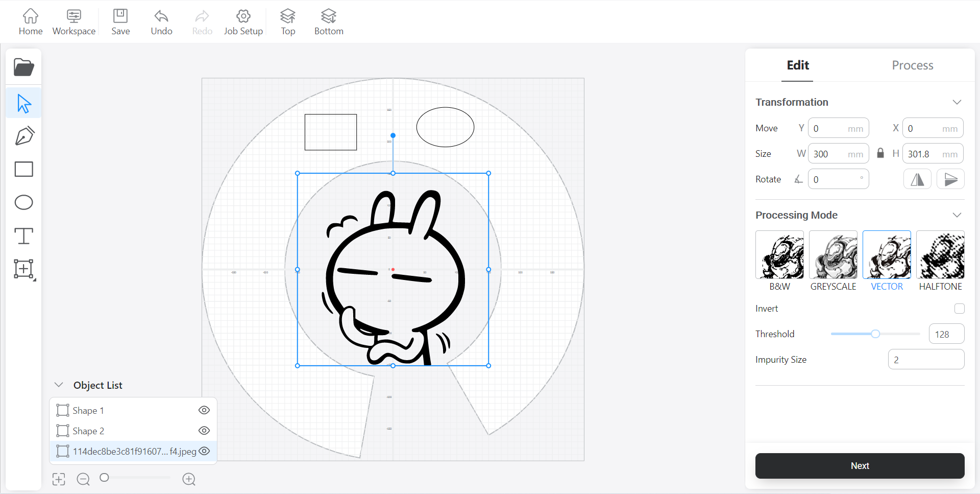Click the Threshold value field
The image size is (980, 494).
[x=946, y=334]
